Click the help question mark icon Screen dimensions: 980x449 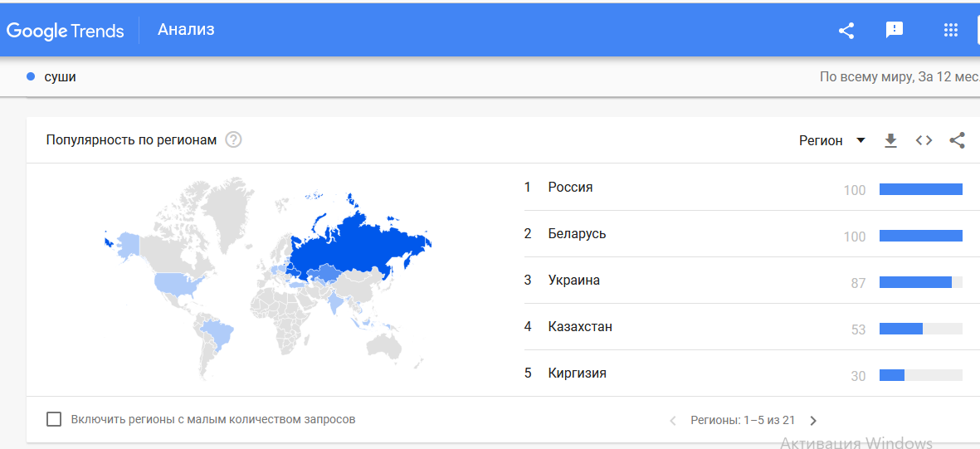tap(233, 140)
